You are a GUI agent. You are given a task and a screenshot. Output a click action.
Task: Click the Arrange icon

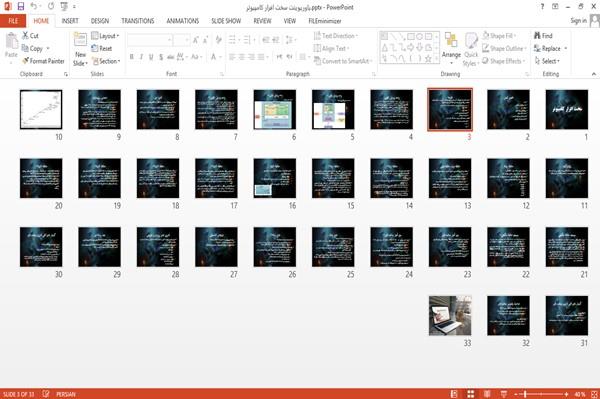[451, 41]
